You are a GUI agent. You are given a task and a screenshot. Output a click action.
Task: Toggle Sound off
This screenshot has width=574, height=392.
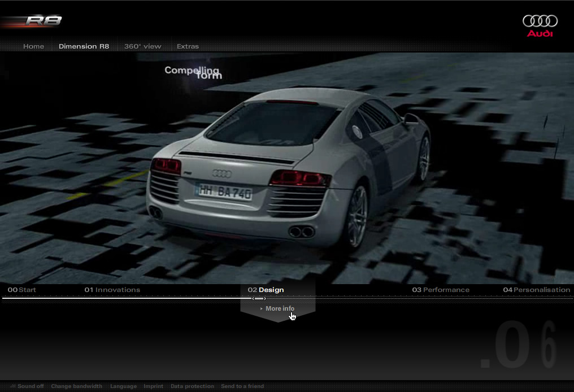(x=31, y=386)
